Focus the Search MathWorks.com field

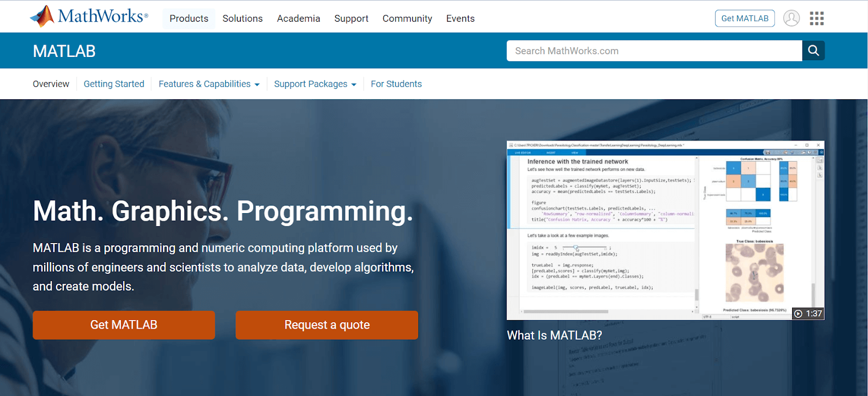(x=654, y=50)
